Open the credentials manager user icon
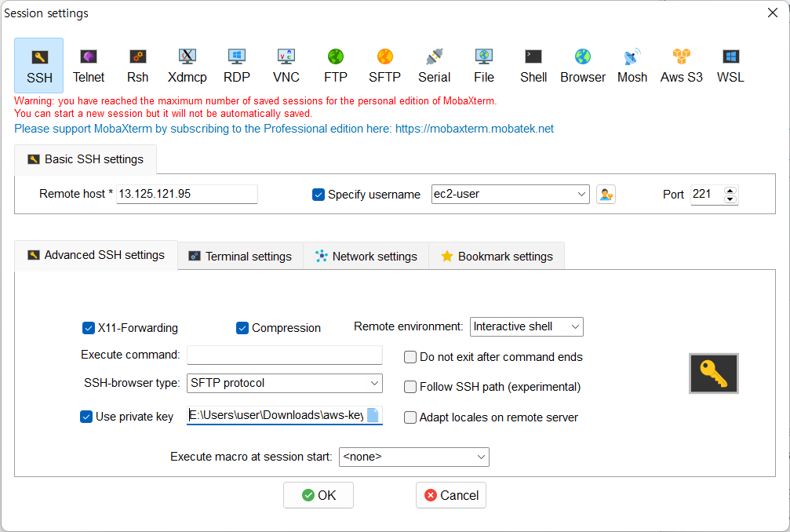Screen dimensions: 790x532 606,195
